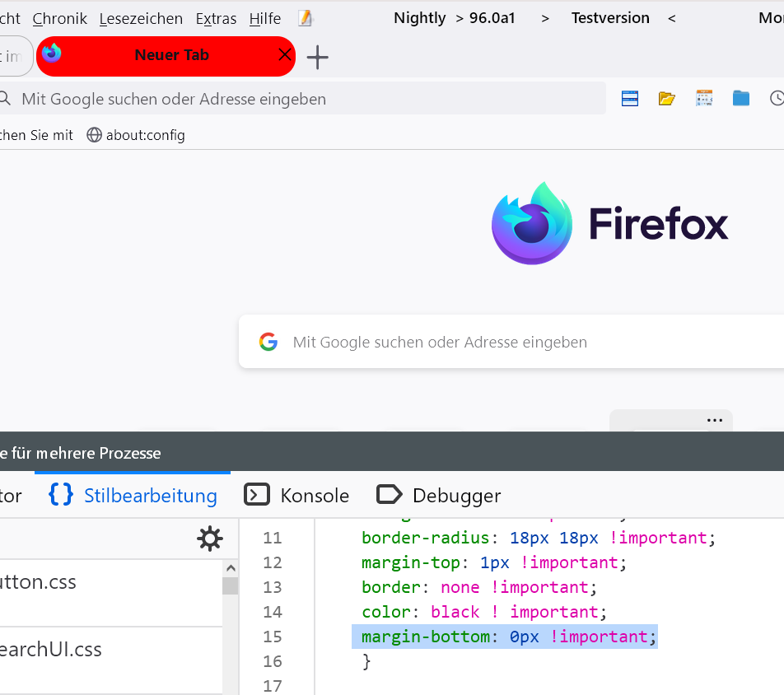
Task: Click the calendar-style toolbar icon
Action: (x=704, y=99)
